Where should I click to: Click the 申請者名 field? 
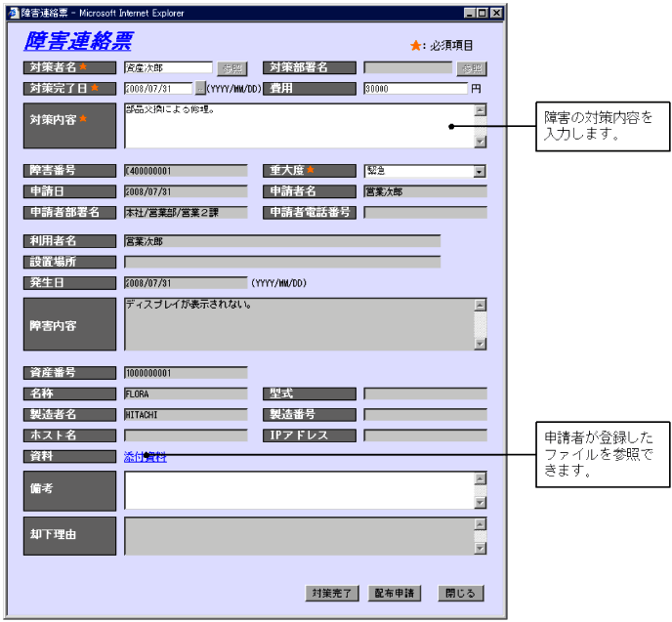pyautogui.click(x=425, y=191)
